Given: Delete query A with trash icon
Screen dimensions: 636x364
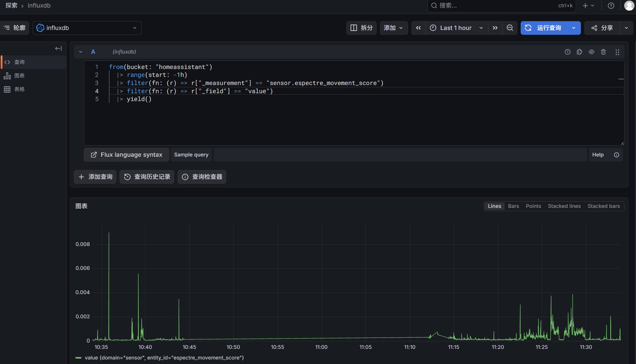Looking at the screenshot, I should click(603, 52).
